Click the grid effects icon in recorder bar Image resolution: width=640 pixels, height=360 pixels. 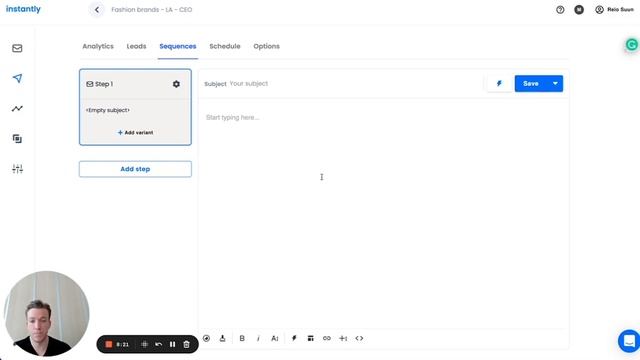(x=144, y=344)
